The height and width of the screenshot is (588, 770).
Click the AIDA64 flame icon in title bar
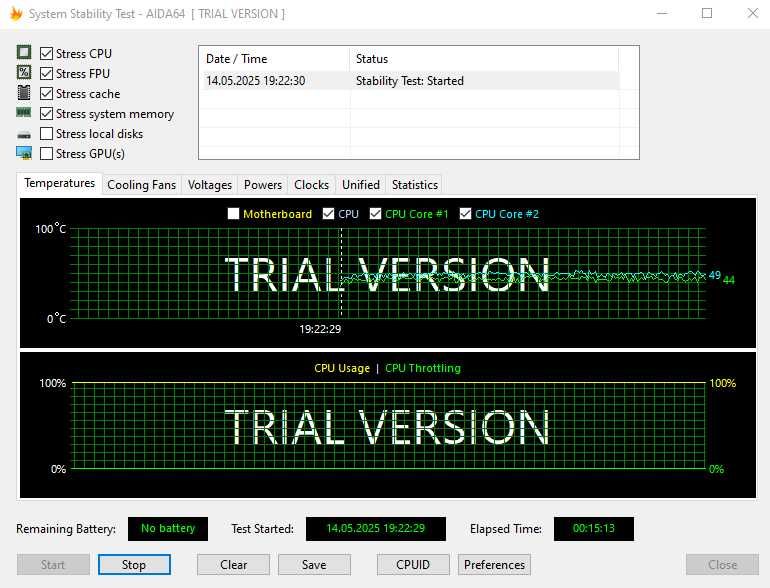(x=16, y=13)
